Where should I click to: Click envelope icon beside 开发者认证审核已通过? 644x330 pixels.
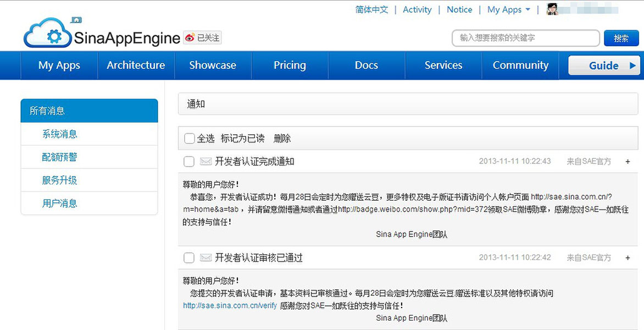point(206,258)
